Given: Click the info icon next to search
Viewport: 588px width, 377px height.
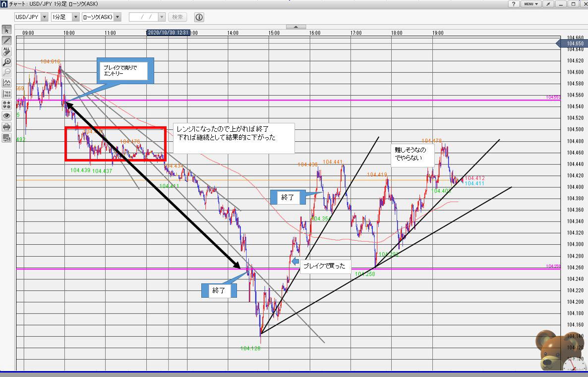Looking at the screenshot, I should [199, 17].
